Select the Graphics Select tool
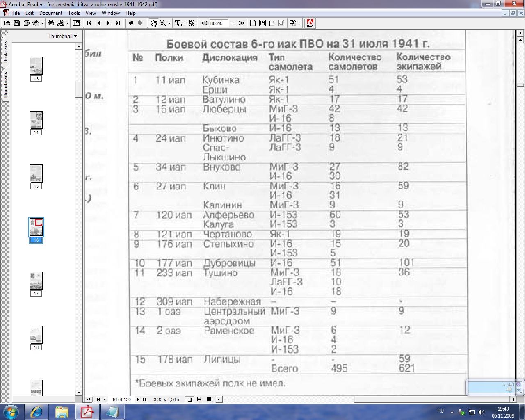Image resolution: width=525 pixels, height=420 pixels. click(192, 23)
